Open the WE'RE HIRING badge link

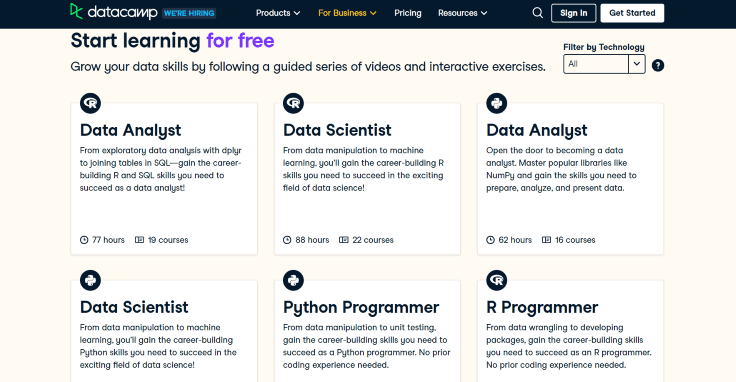coord(189,13)
